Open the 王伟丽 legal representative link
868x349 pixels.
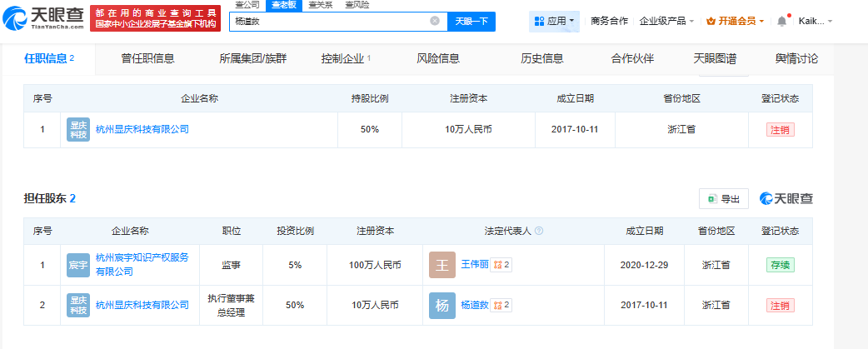(475, 265)
